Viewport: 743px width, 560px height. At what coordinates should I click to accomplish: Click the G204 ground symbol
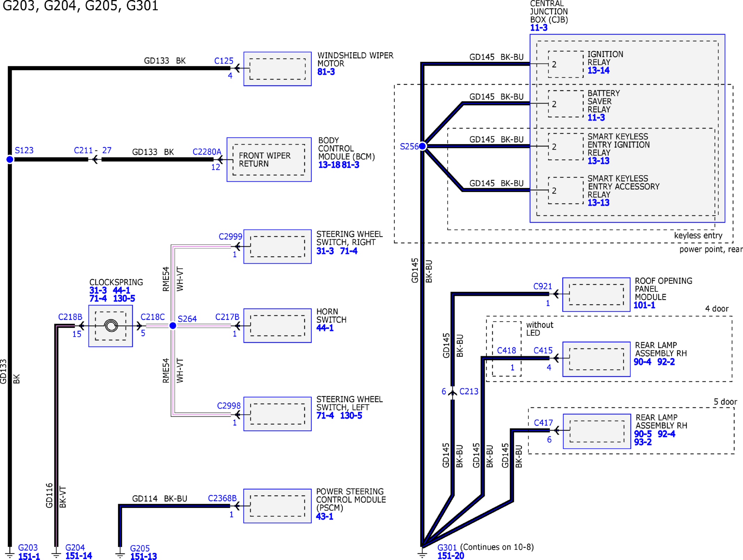pyautogui.click(x=56, y=554)
